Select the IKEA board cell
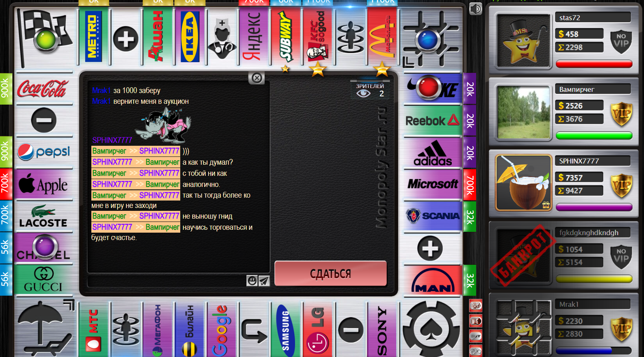The height and width of the screenshot is (357, 644). click(190, 36)
